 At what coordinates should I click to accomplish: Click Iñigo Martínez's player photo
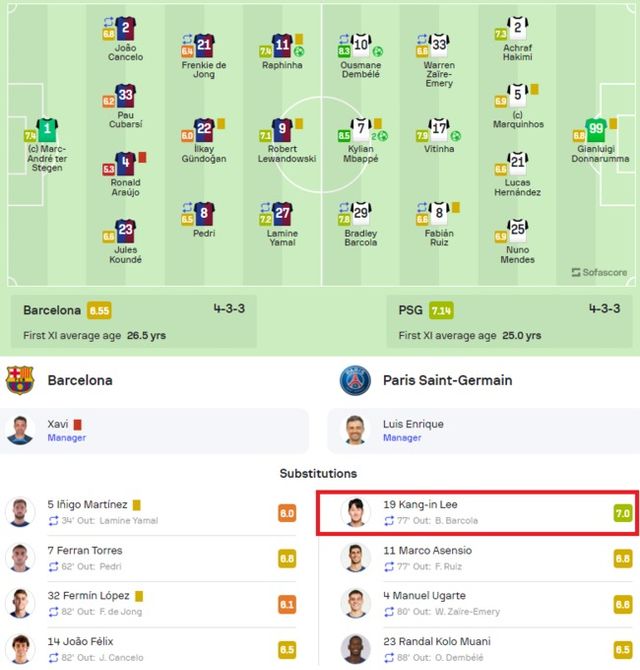[20, 512]
